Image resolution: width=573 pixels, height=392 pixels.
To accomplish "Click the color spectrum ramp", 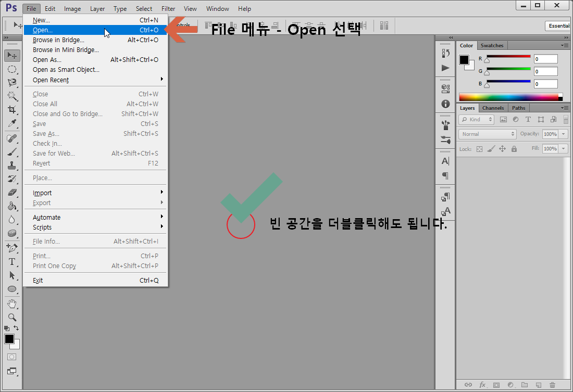I will (510, 97).
